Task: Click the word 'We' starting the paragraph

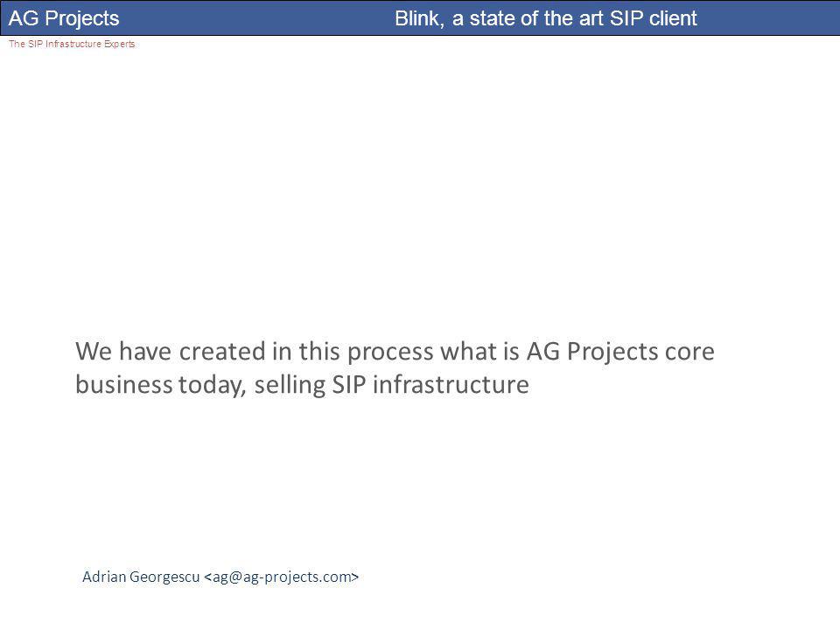Action: click(94, 352)
